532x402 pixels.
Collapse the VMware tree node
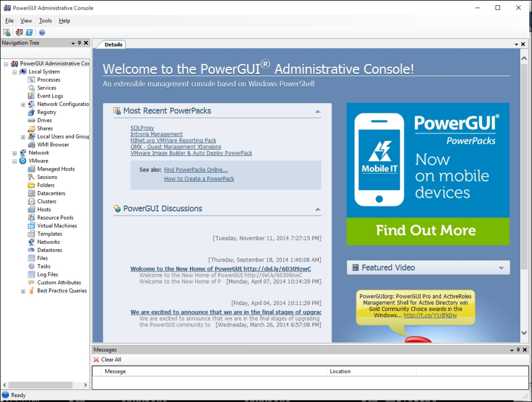(x=14, y=161)
